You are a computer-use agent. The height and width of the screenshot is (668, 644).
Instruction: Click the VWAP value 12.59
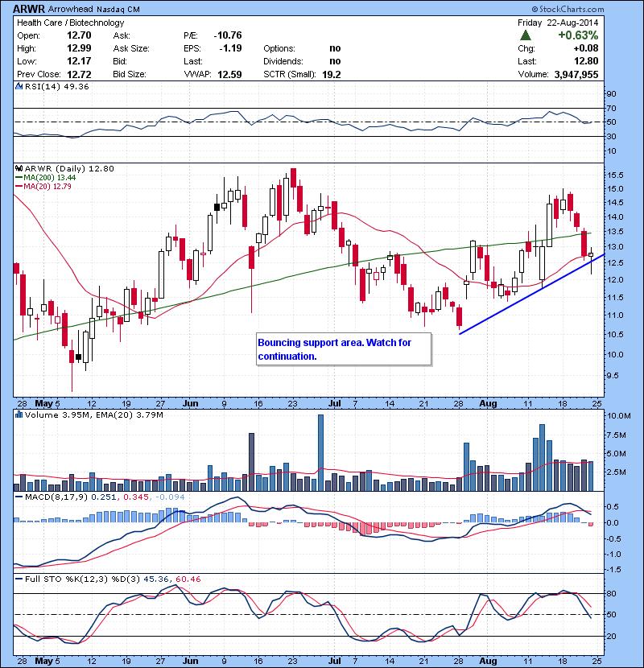[229, 74]
